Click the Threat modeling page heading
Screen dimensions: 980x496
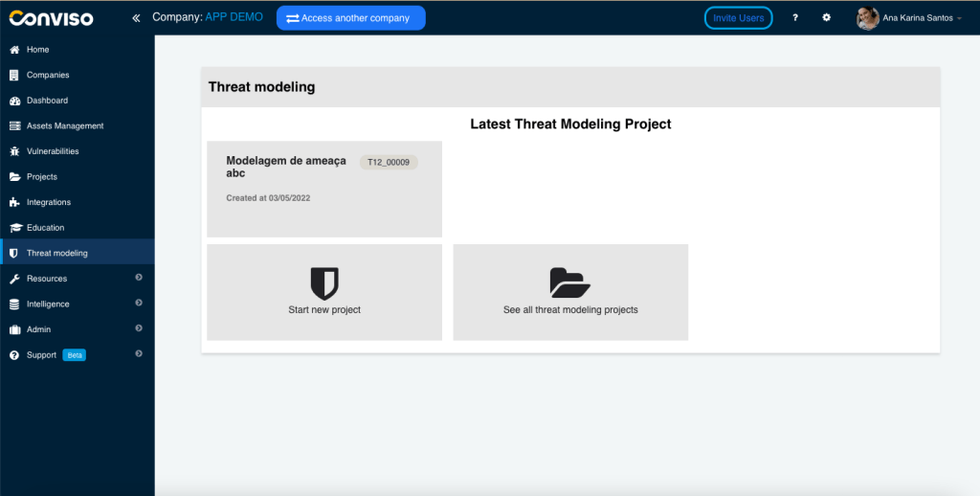262,87
